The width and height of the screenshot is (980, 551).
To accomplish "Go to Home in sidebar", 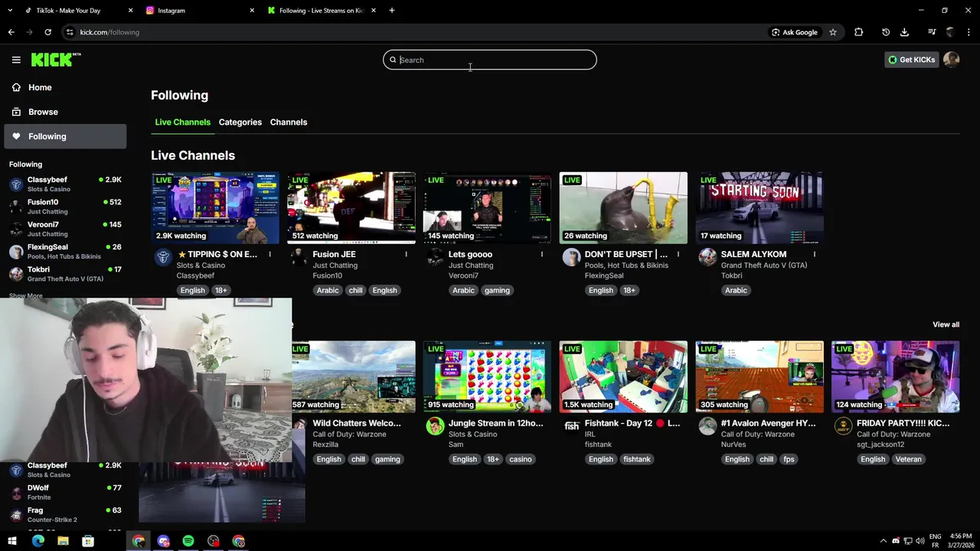I will tap(65, 87).
